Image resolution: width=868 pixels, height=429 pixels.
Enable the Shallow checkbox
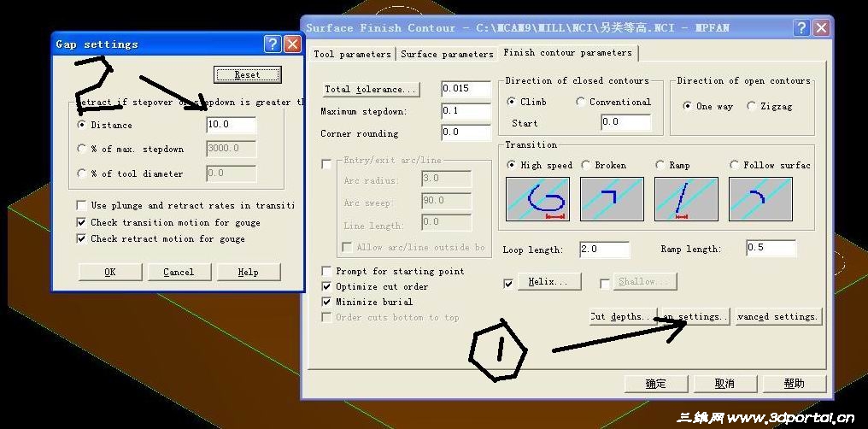(x=605, y=284)
